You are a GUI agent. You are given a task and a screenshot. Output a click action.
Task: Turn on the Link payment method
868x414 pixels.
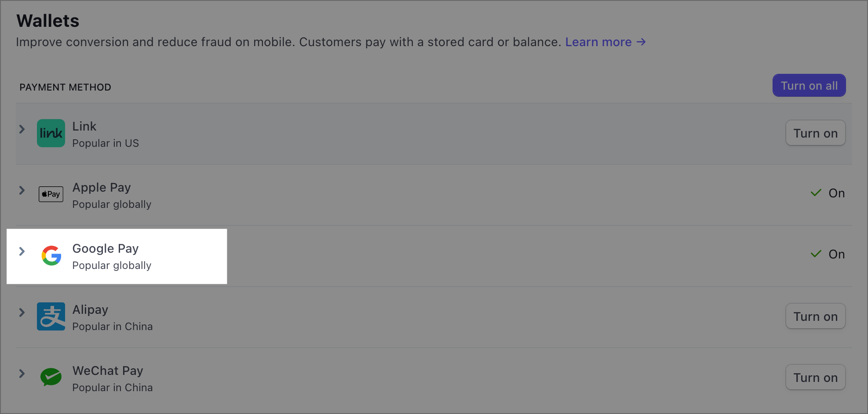coord(815,133)
